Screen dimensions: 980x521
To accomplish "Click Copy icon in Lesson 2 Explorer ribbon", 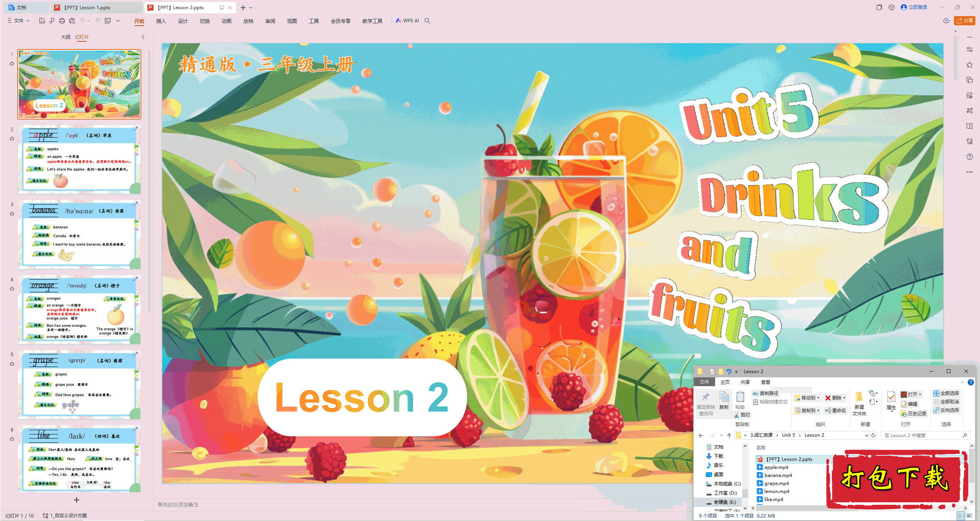I will coord(724,400).
